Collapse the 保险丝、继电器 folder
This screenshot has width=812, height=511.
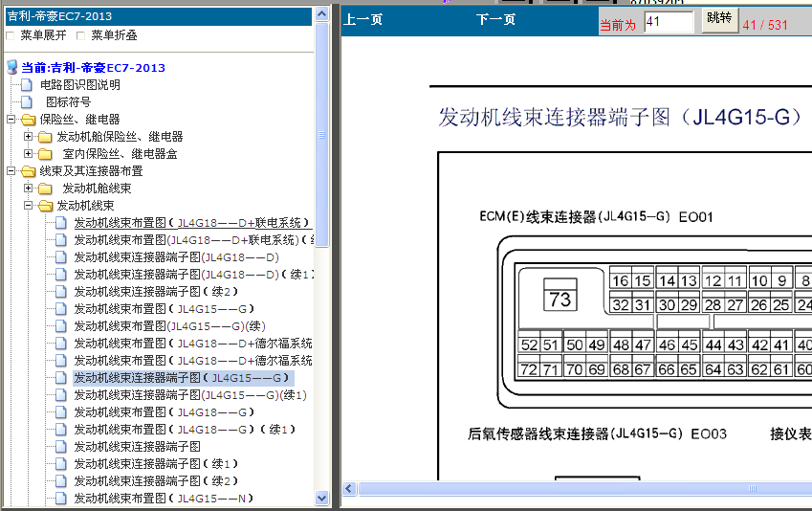pos(11,120)
